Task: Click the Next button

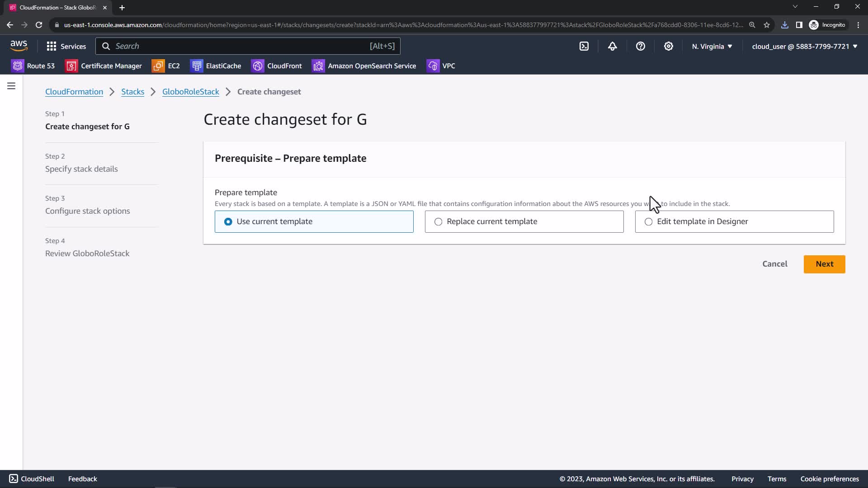Action: (x=824, y=264)
